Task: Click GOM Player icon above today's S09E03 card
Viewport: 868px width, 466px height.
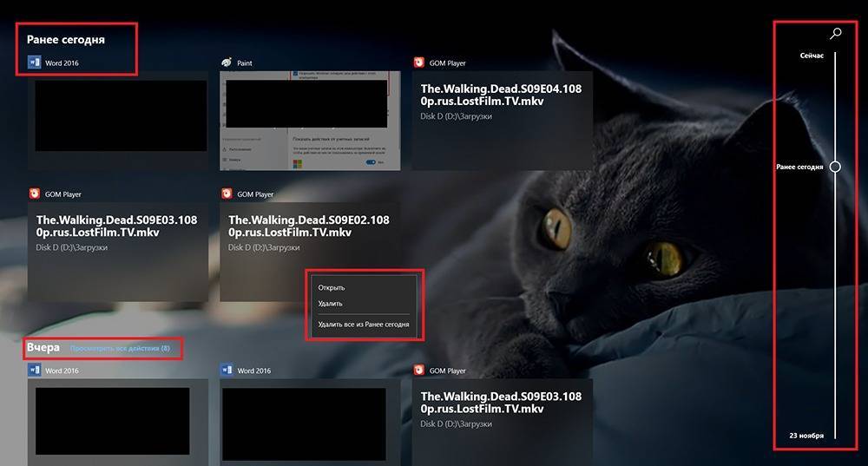Action: coord(35,194)
